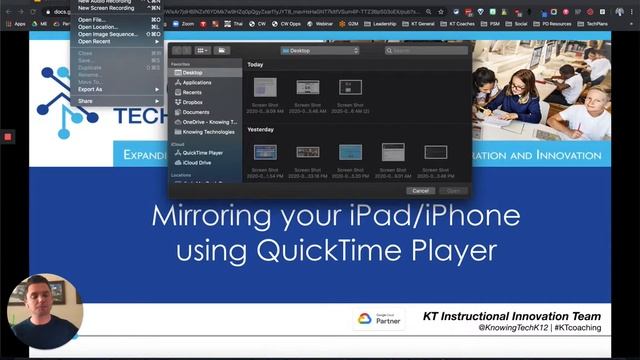Select first Today screenshot ending 9.59 AM
Viewport: 640px width, 360px height.
[265, 95]
